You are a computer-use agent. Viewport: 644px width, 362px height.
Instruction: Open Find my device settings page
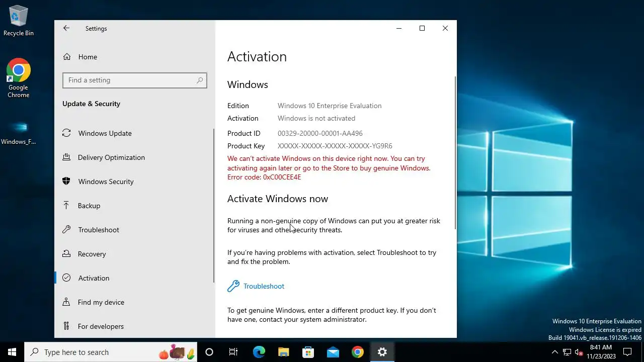coord(134,302)
